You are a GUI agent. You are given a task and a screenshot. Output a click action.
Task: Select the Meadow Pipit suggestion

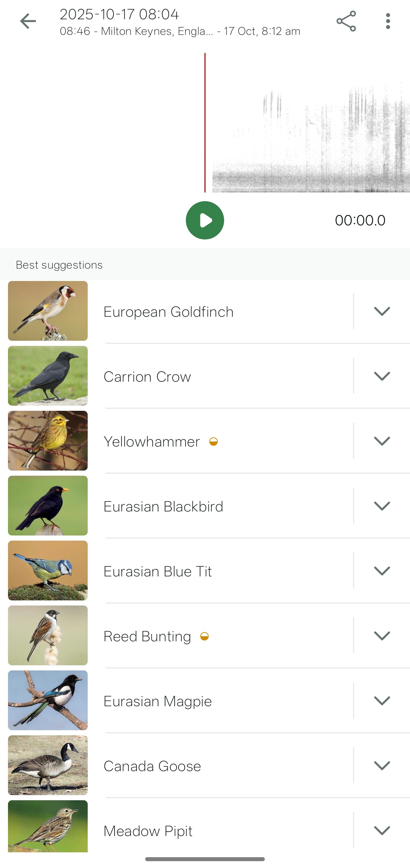pyautogui.click(x=148, y=831)
